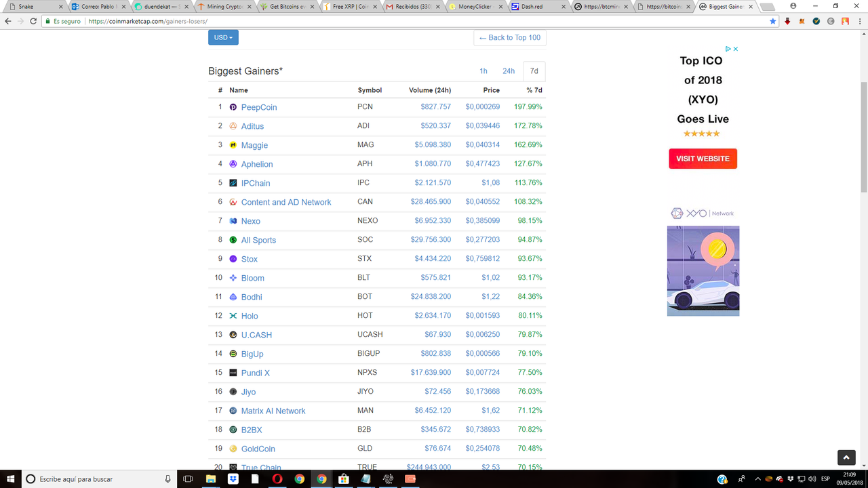This screenshot has width=868, height=488.
Task: Open the USD currency dropdown
Action: (223, 37)
